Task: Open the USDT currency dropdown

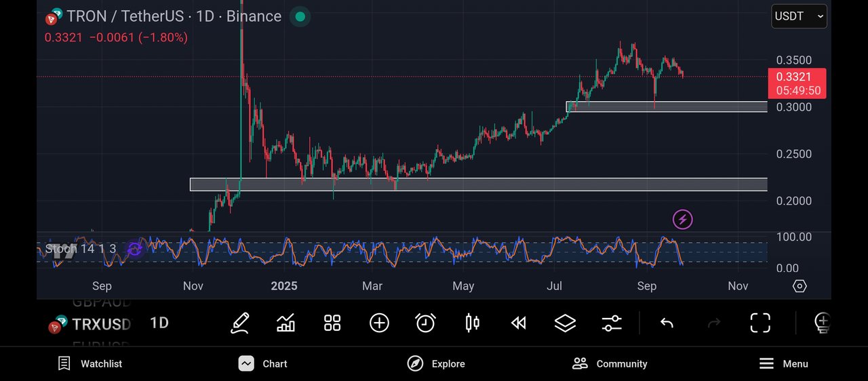Action: coord(799,16)
